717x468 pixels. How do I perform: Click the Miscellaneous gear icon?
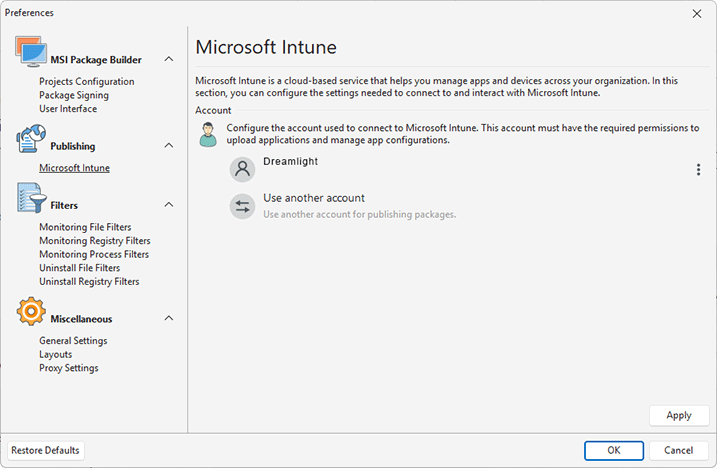coord(31,315)
